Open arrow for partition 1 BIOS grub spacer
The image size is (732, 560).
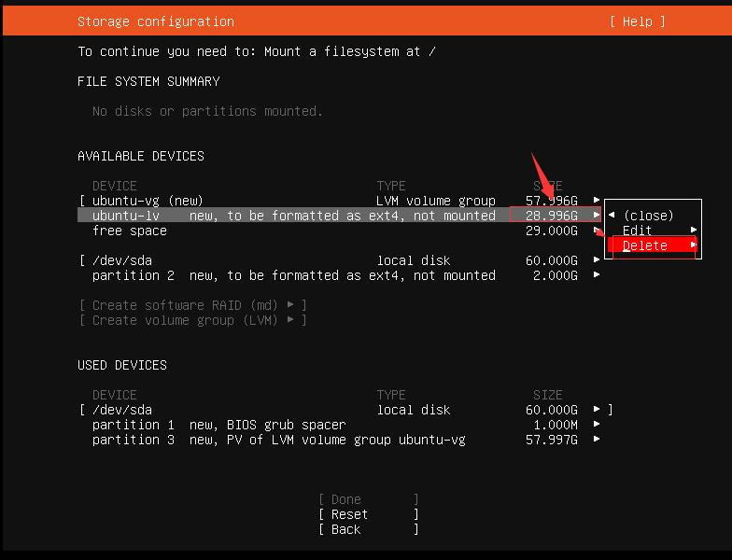[597, 425]
